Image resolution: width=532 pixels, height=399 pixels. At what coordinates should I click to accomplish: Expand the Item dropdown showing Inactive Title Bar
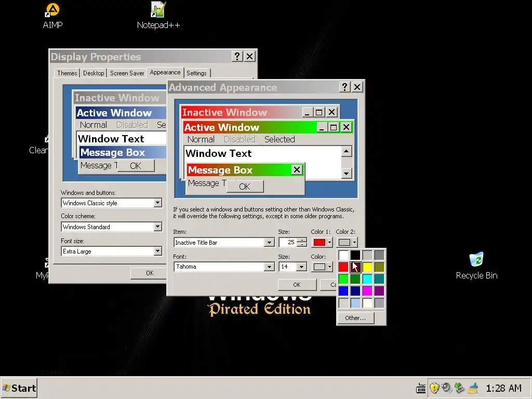[x=269, y=242]
